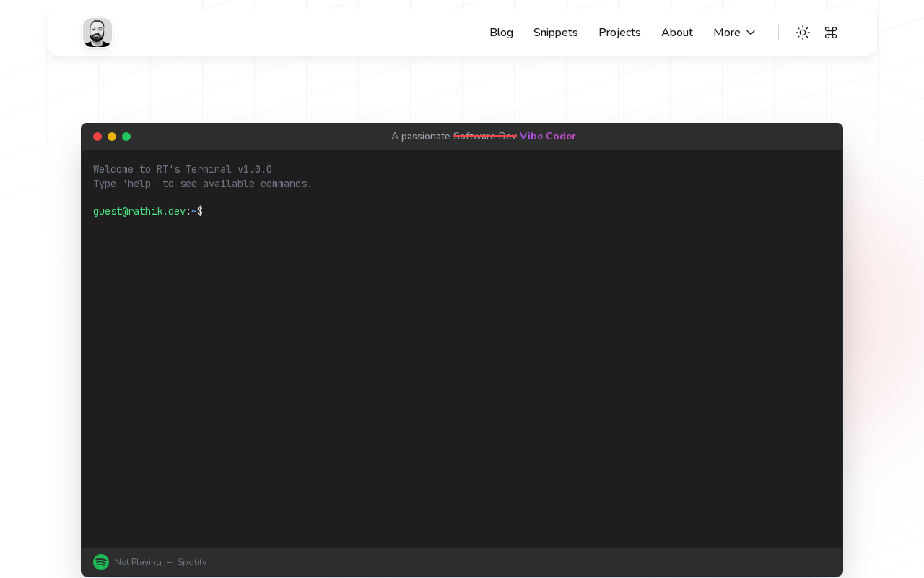Image resolution: width=924 pixels, height=578 pixels.
Task: Click the Spotify label in footer
Action: click(192, 562)
